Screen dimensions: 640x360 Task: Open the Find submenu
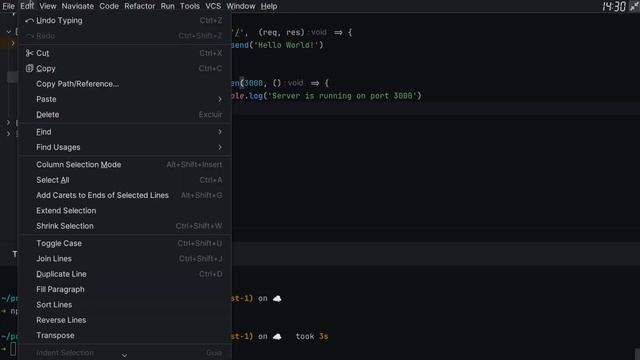[x=125, y=132]
